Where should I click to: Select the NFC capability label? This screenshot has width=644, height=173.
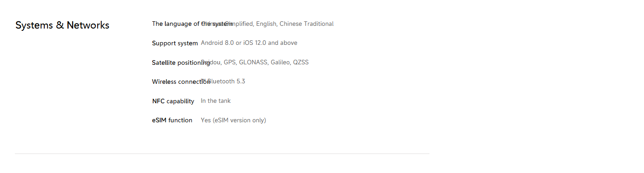[x=173, y=101]
